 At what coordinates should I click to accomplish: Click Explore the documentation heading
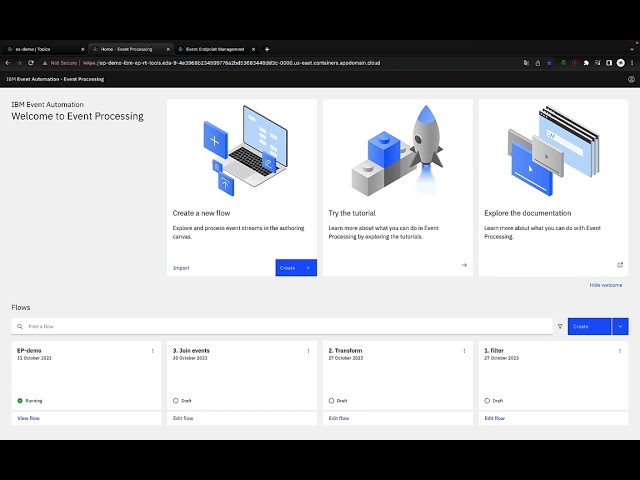(528, 213)
